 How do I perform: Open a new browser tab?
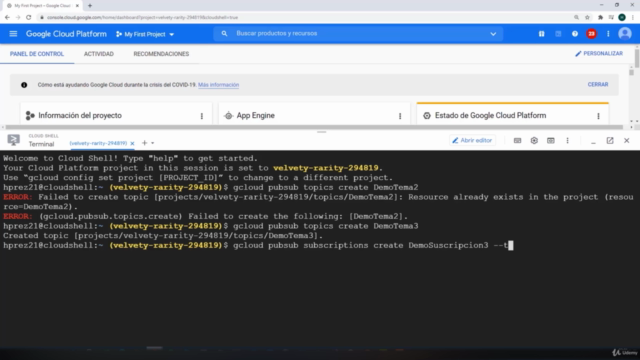90,6
